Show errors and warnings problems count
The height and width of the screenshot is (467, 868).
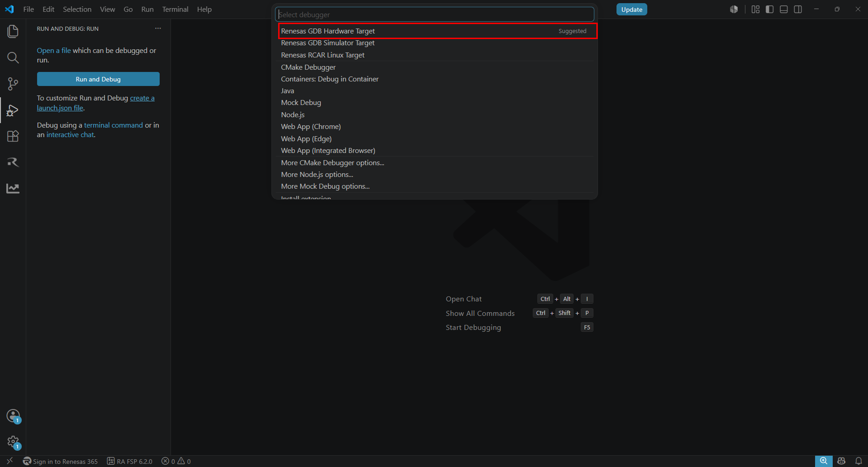click(x=176, y=461)
